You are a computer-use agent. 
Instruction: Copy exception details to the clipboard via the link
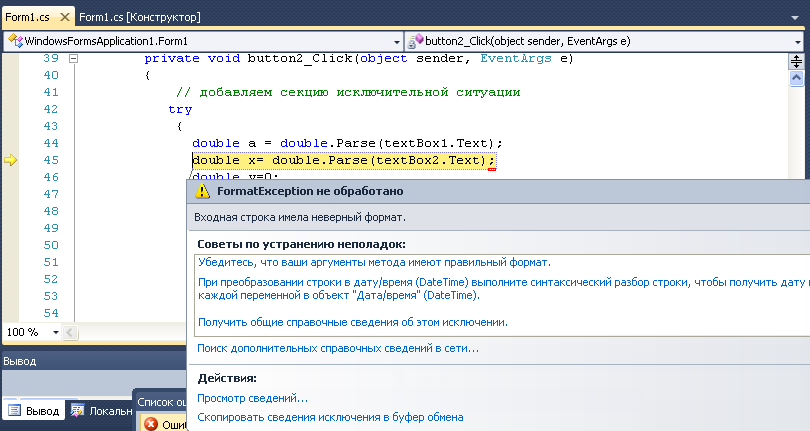tap(329, 417)
